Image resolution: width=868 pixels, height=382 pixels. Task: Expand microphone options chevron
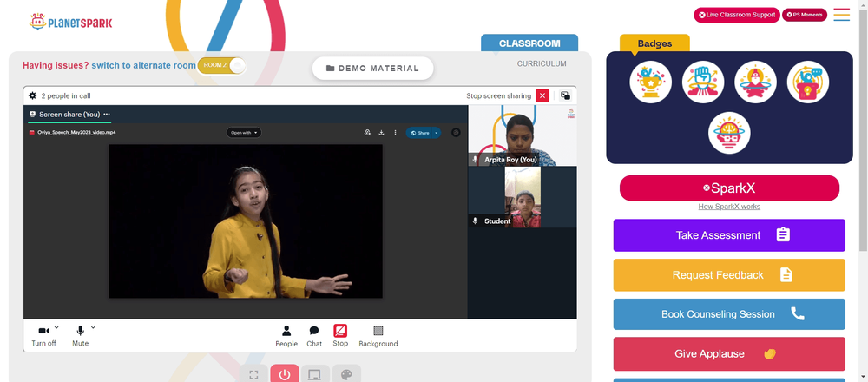pyautogui.click(x=93, y=327)
